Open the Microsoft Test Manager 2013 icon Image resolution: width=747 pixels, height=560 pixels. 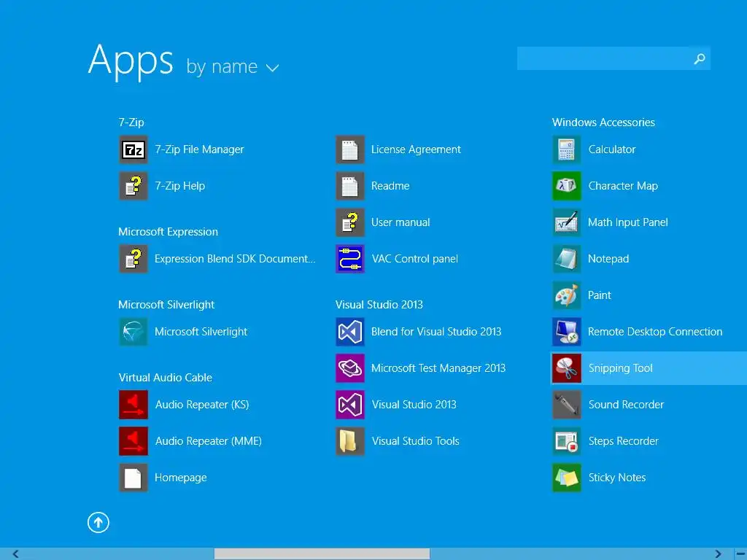click(349, 368)
